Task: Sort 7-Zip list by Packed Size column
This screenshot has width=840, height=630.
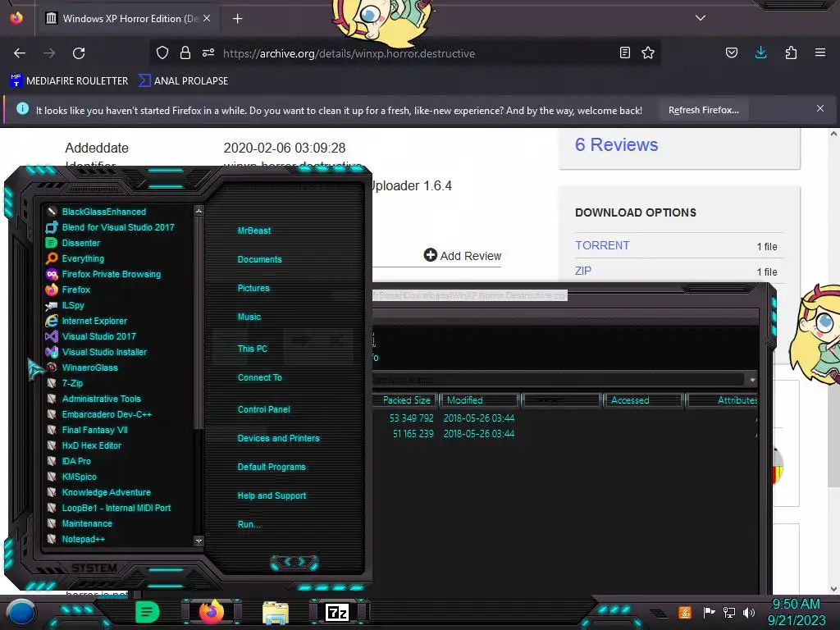Action: tap(407, 400)
